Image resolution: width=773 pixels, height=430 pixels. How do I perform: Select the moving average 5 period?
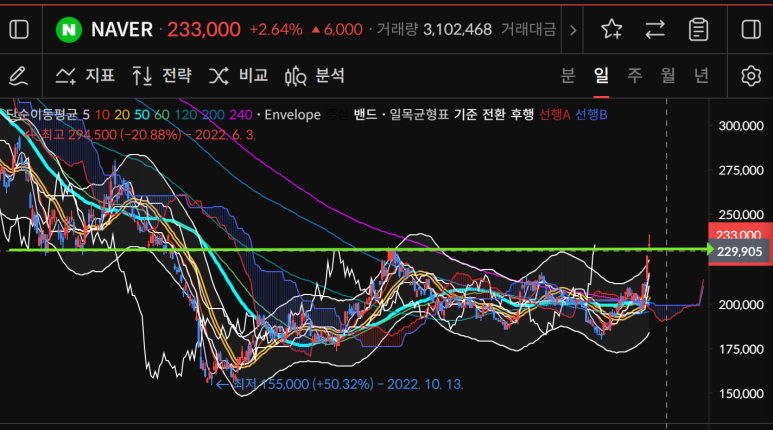coord(86,115)
